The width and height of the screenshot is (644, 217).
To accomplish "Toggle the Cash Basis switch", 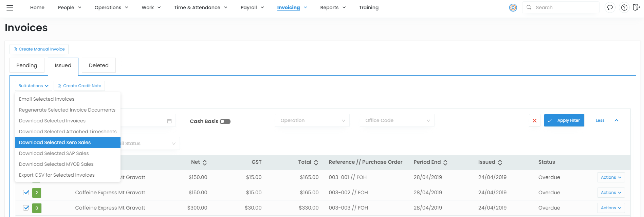I will pos(225,121).
